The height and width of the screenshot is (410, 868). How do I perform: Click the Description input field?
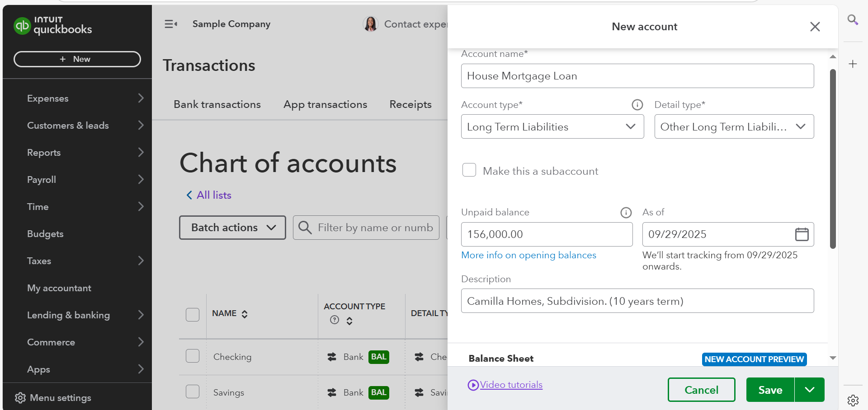637,301
